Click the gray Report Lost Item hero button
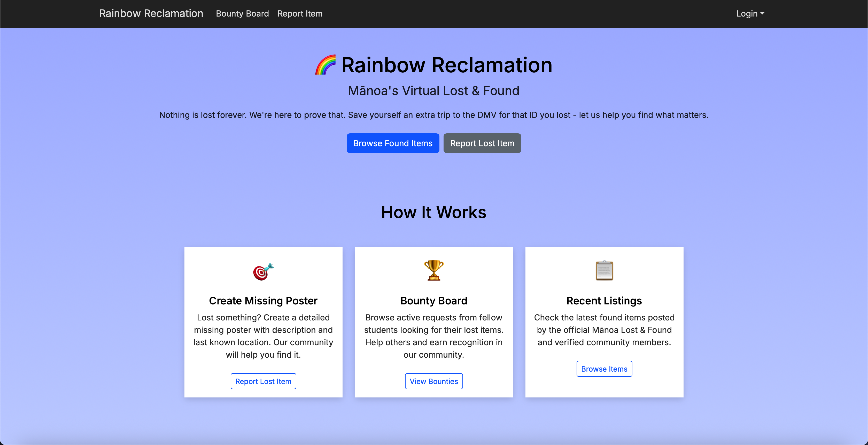The height and width of the screenshot is (445, 868). click(x=482, y=143)
